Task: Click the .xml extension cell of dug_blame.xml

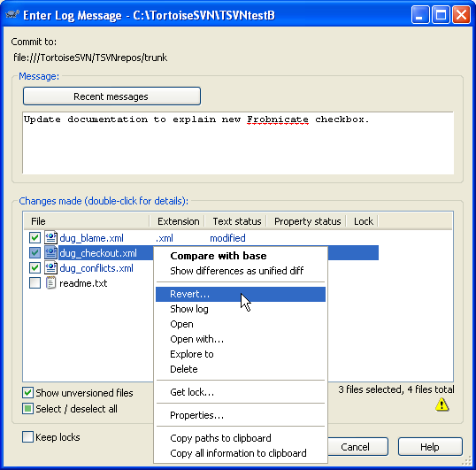Action: tap(165, 238)
